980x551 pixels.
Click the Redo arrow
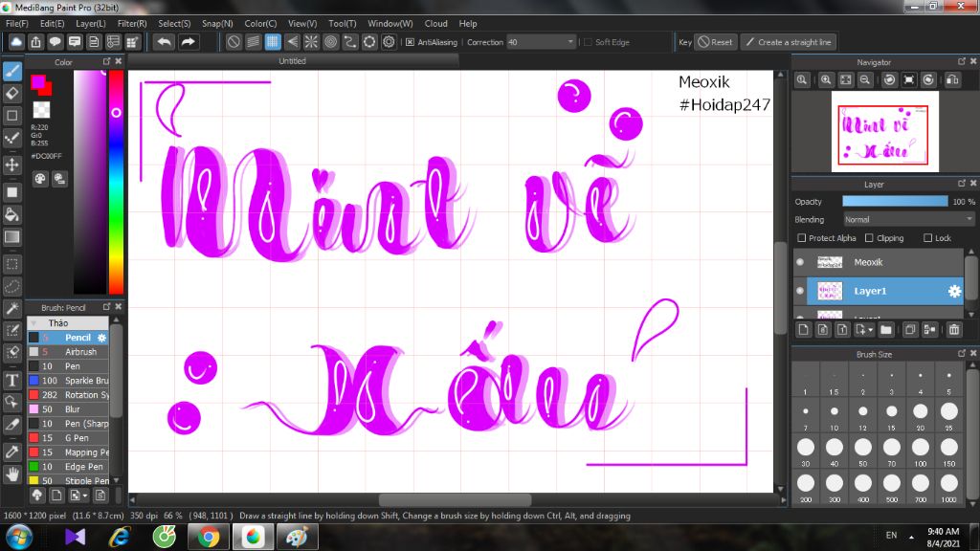(x=188, y=42)
